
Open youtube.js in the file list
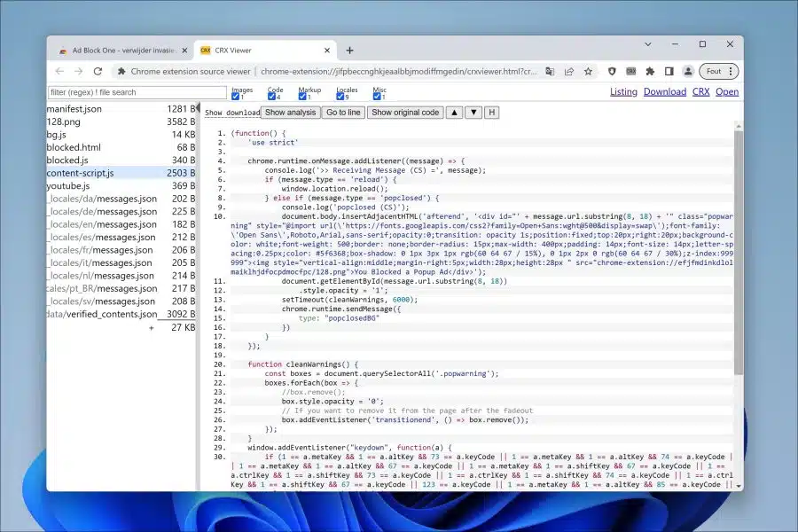coord(121,186)
